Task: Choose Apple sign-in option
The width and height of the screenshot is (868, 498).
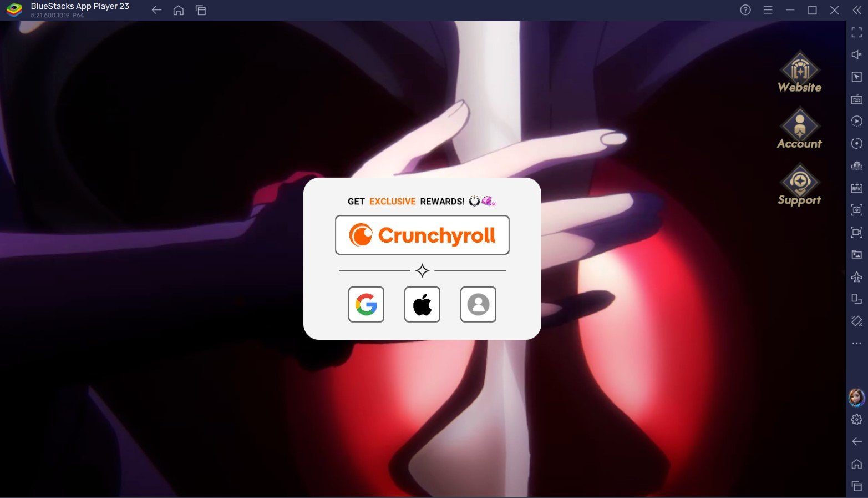Action: 422,304
